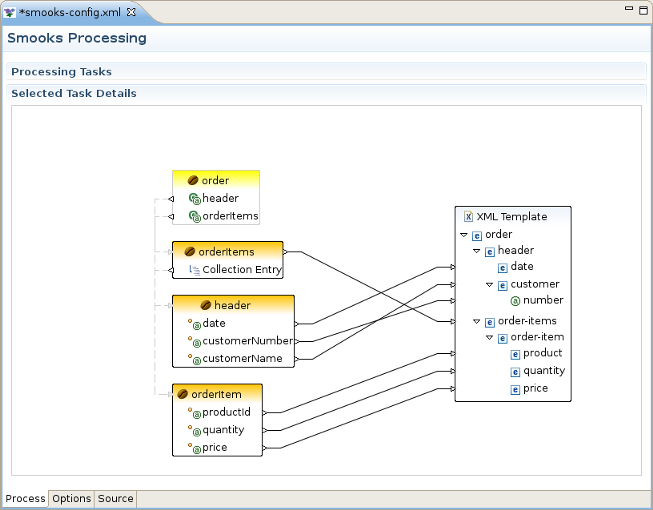Click the header bean node icon
The height and width of the screenshot is (510, 653).
click(206, 305)
